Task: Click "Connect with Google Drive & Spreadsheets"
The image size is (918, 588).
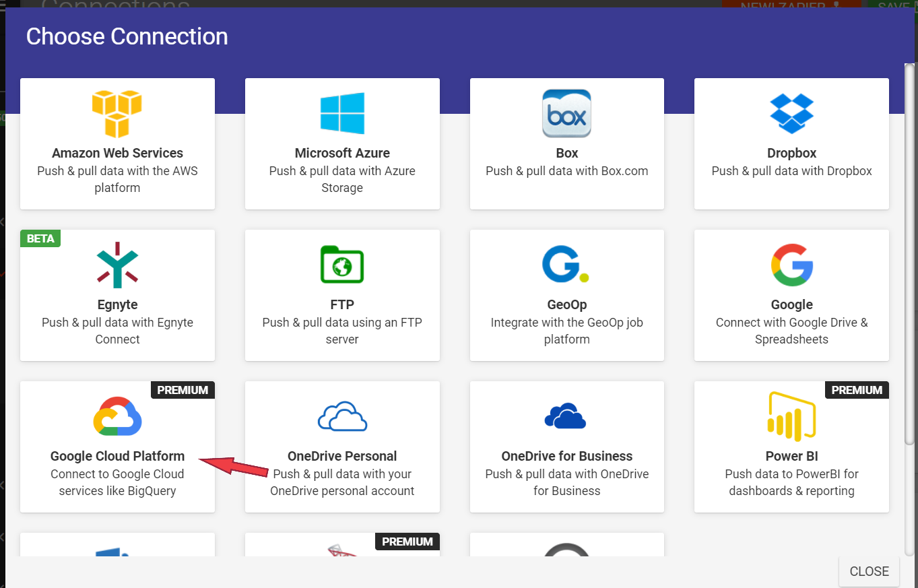Action: [x=791, y=331]
